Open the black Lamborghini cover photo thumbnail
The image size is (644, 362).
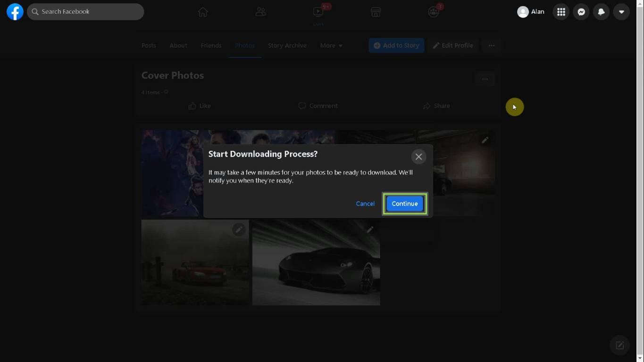point(316,263)
